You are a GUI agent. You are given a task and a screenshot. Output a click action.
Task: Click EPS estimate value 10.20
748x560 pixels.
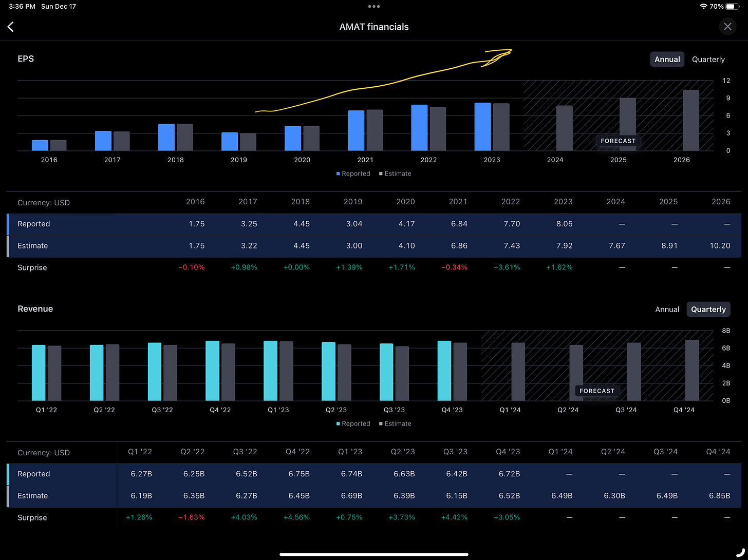[720, 246]
